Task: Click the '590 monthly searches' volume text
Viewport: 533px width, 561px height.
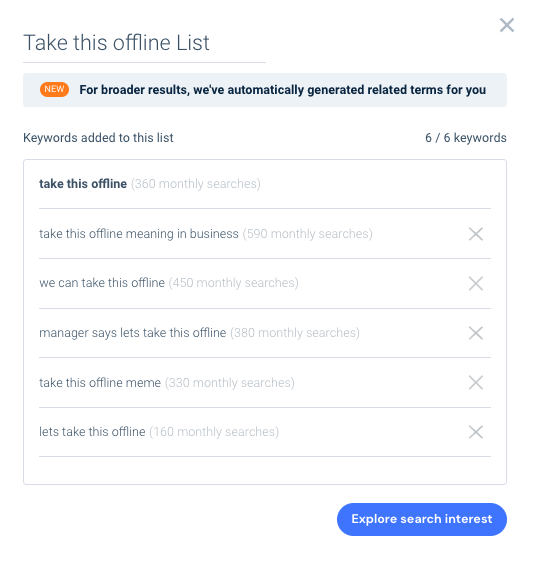Action: click(x=308, y=234)
